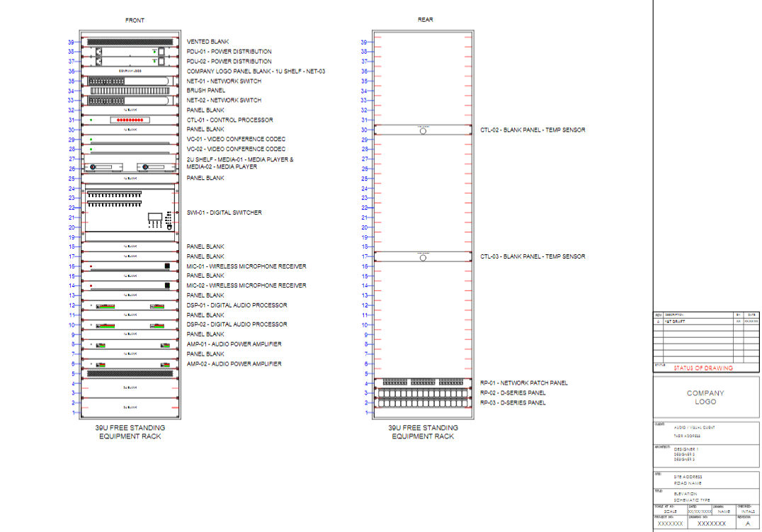762x532 pixels.
Task: Select the CTL-02 temp sensor blank panel
Action: point(423,130)
